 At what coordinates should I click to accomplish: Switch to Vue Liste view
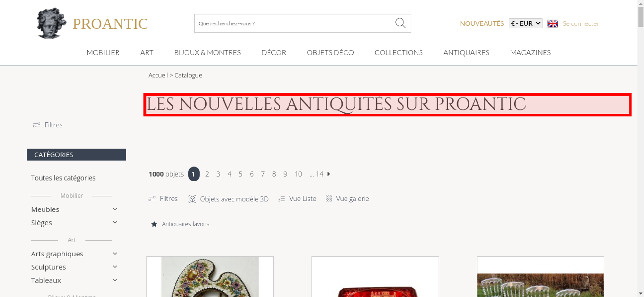(297, 199)
